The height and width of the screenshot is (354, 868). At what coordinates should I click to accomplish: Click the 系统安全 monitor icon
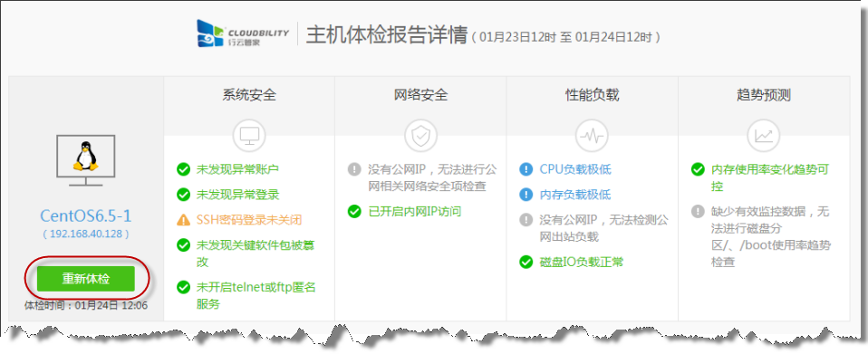[x=249, y=135]
